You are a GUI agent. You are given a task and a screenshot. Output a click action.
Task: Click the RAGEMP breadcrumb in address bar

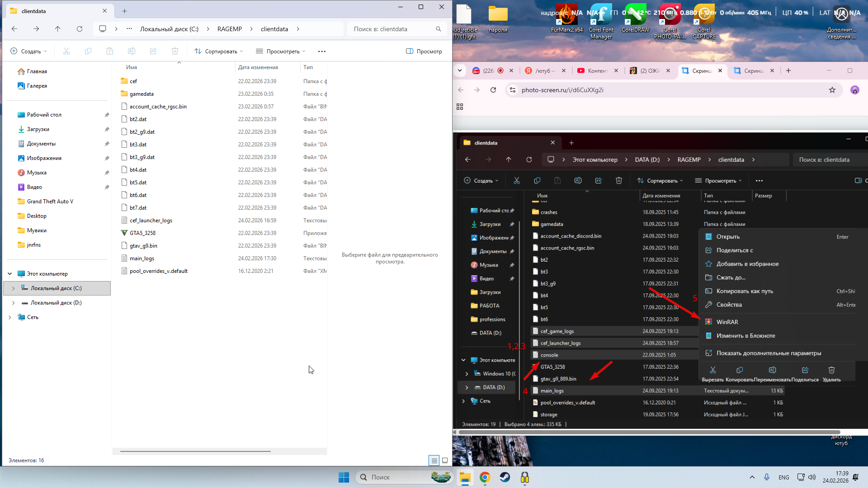click(x=230, y=29)
